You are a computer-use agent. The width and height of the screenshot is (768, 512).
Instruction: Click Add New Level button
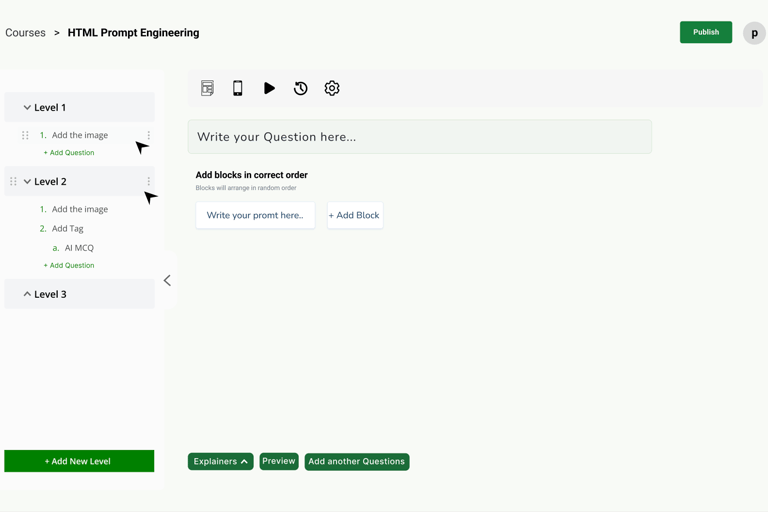79,461
